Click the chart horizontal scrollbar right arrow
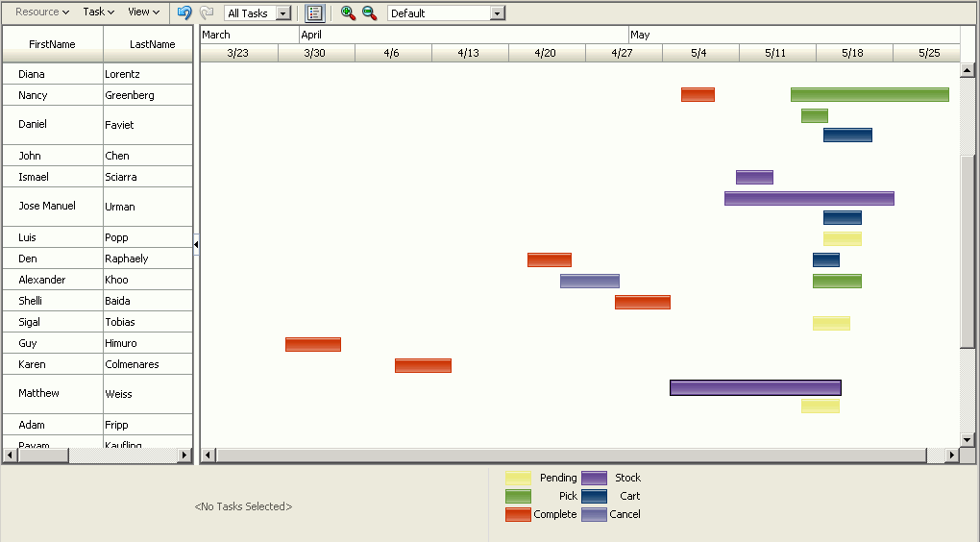The width and height of the screenshot is (980, 542). pyautogui.click(x=952, y=456)
